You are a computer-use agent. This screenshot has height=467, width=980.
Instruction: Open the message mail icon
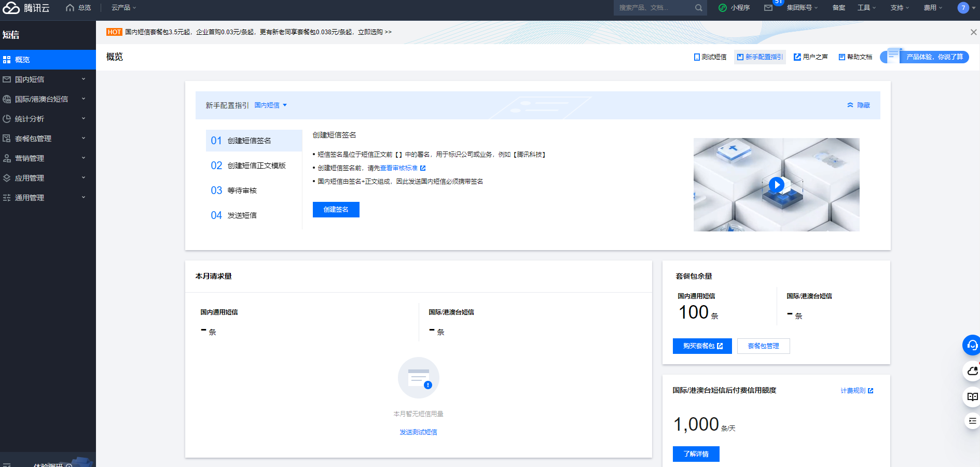[768, 8]
